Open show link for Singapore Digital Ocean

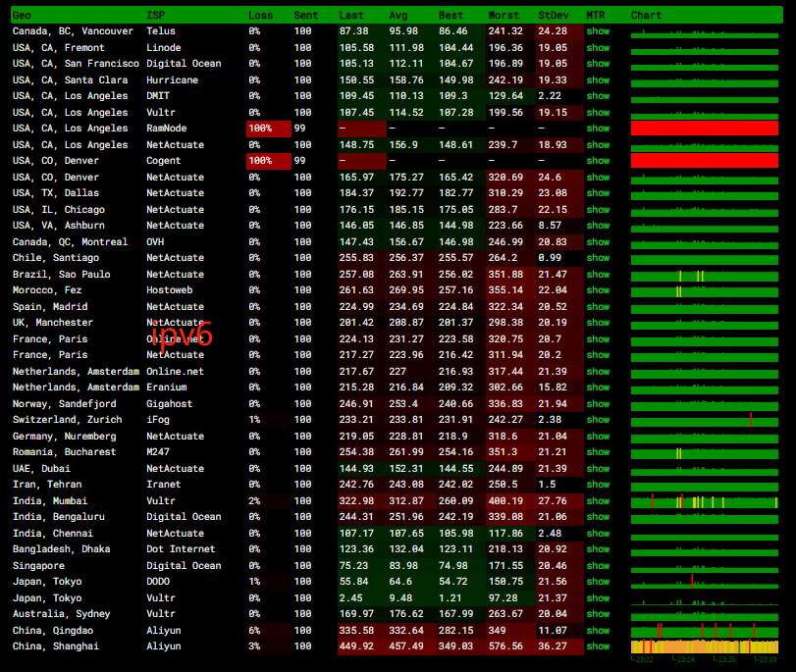point(598,566)
